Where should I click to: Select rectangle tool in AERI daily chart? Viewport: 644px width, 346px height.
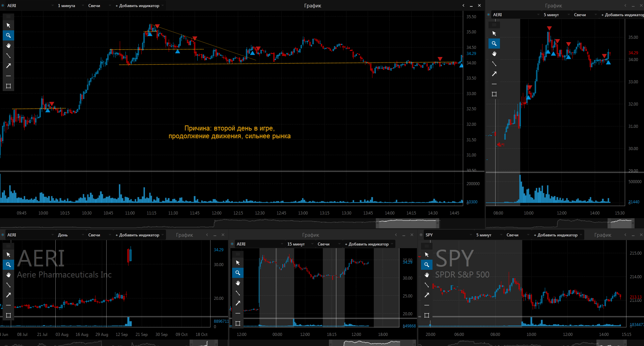tap(8, 315)
